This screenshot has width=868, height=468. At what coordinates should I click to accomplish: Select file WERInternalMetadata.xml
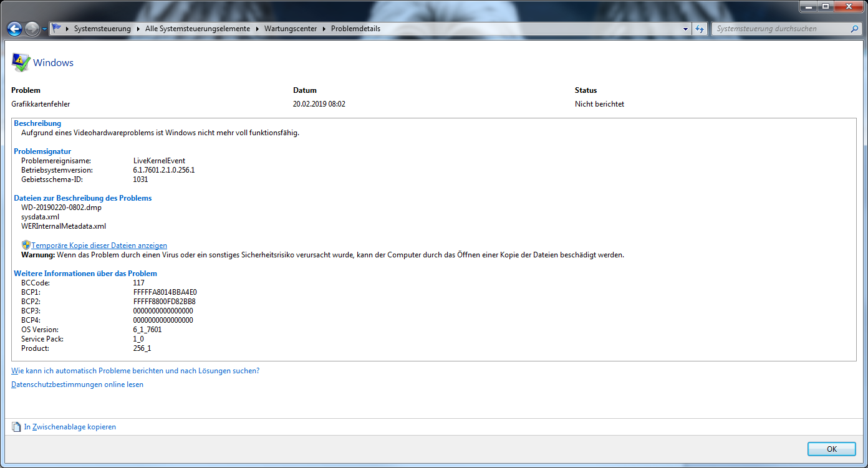coord(64,226)
